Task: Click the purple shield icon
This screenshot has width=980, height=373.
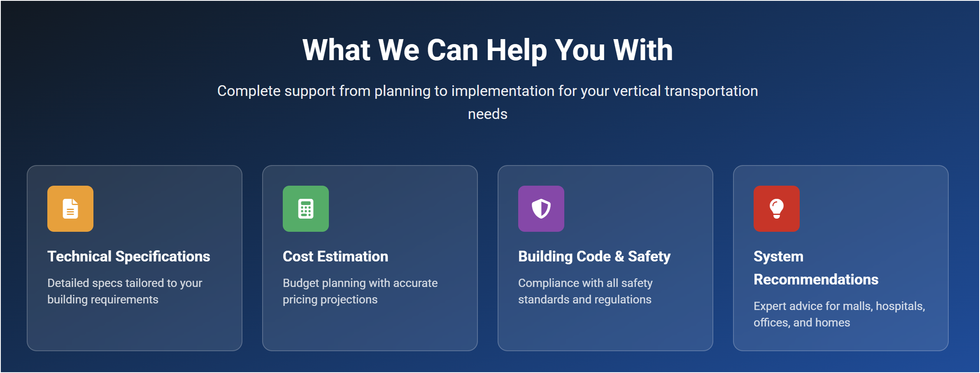Action: click(x=541, y=209)
